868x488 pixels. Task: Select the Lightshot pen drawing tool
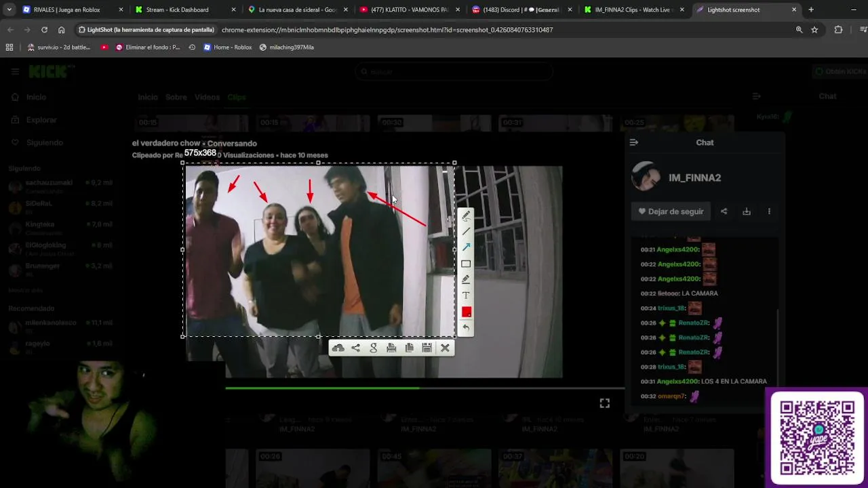click(x=466, y=216)
